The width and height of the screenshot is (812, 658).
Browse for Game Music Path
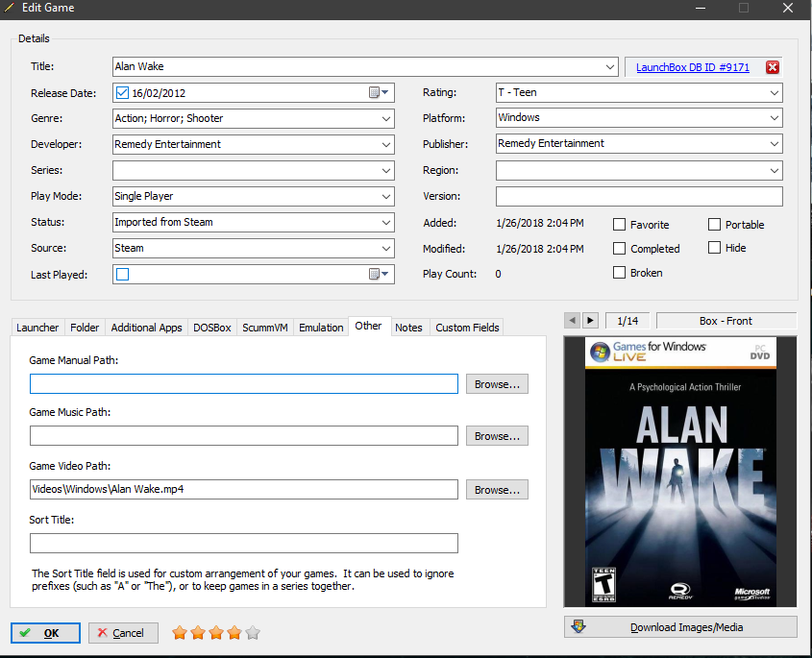(x=497, y=436)
